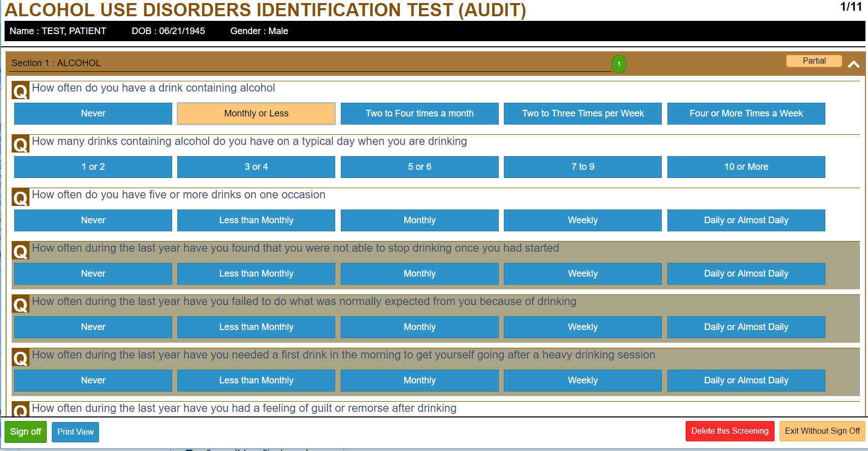Click the Q icon beside first alcohol question
This screenshot has height=451, width=868.
click(x=20, y=91)
